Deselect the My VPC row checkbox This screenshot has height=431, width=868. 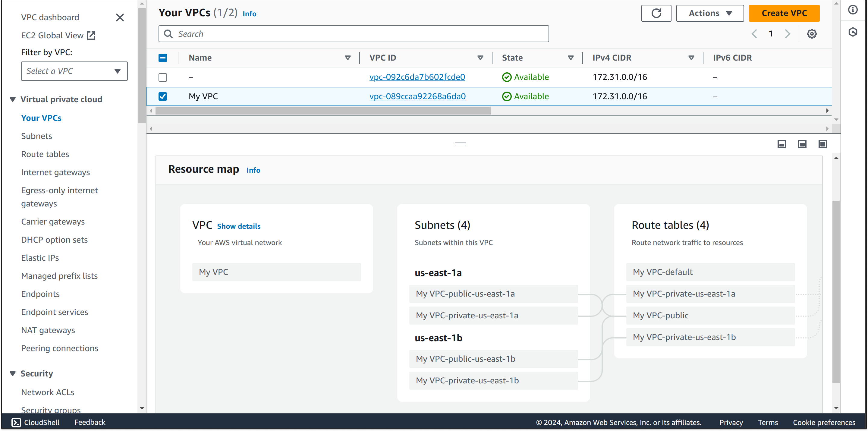tap(163, 96)
